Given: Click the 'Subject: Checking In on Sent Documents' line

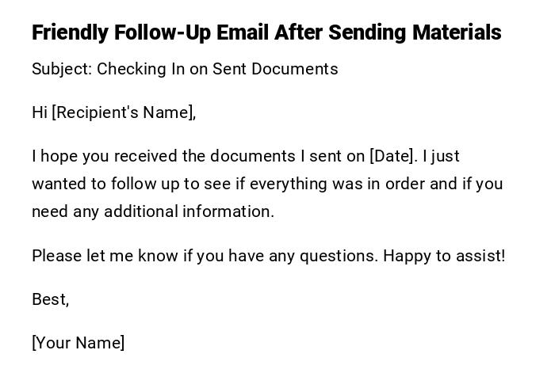Looking at the screenshot, I should 185,69.
